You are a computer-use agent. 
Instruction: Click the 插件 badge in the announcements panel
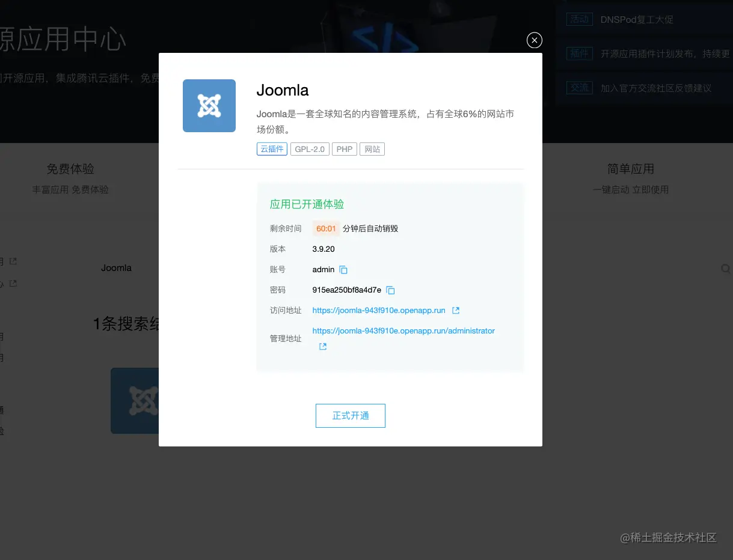(x=579, y=53)
